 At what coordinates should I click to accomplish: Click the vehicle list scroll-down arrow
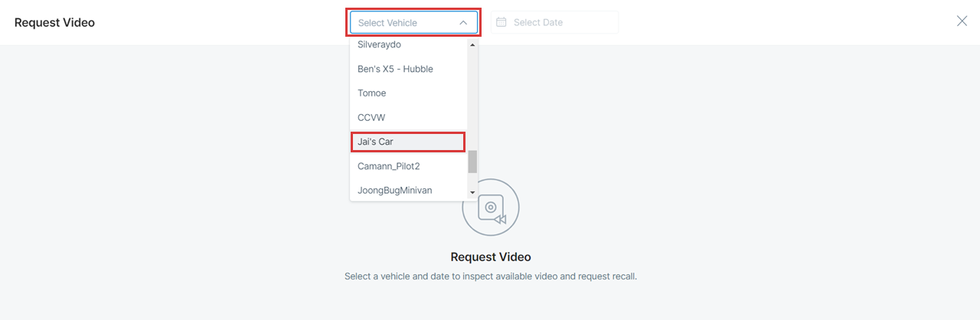472,192
